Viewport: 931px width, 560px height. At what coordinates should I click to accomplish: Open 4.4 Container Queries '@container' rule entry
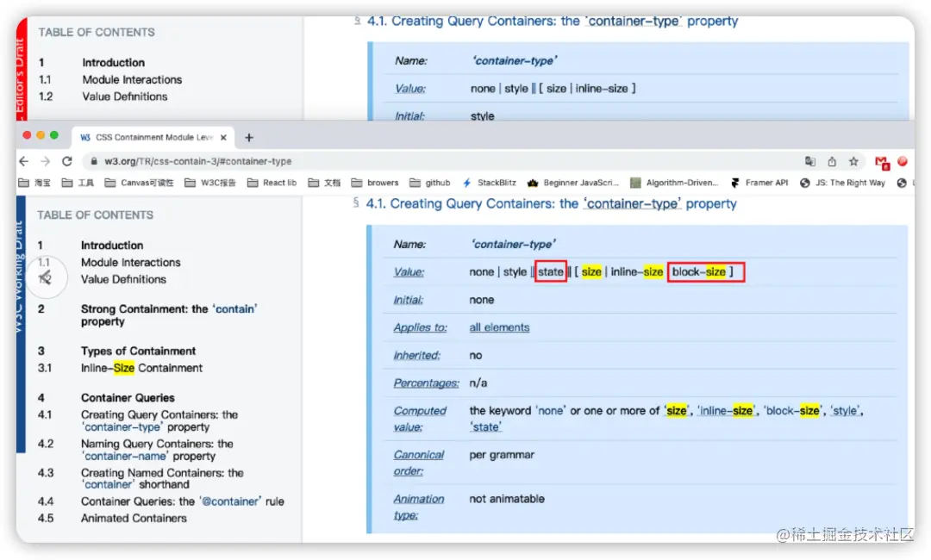point(182,501)
